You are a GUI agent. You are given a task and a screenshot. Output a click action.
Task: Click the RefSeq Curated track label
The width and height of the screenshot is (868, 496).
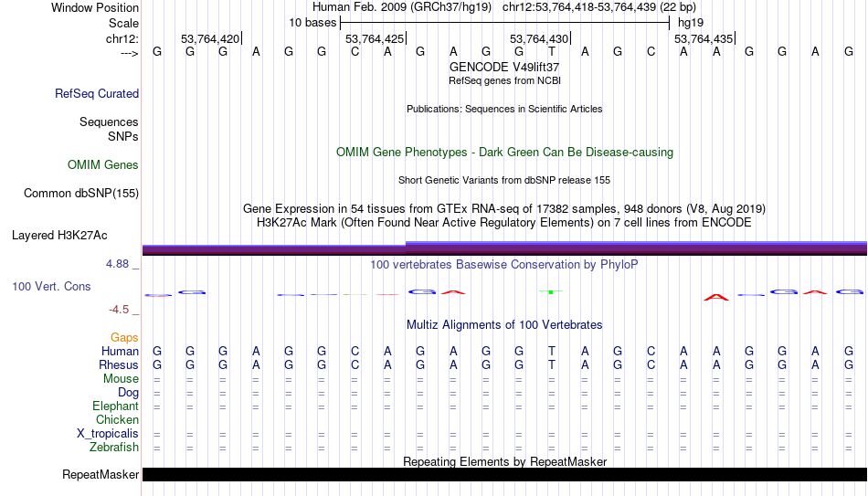[x=96, y=93]
